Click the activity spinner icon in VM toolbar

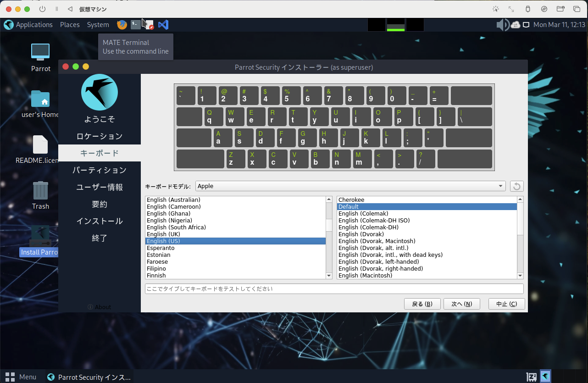coord(495,9)
